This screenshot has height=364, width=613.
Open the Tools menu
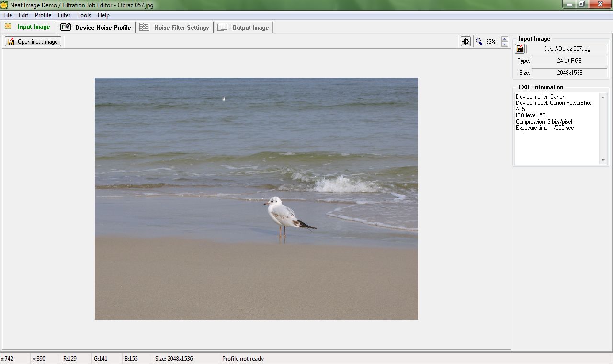click(x=84, y=15)
